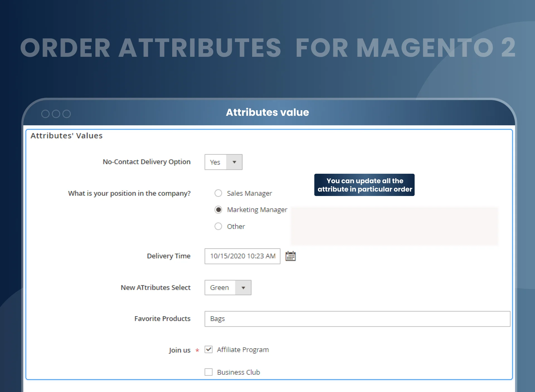535x392 pixels.
Task: Click the New ATtributes Select label
Action: (155, 288)
